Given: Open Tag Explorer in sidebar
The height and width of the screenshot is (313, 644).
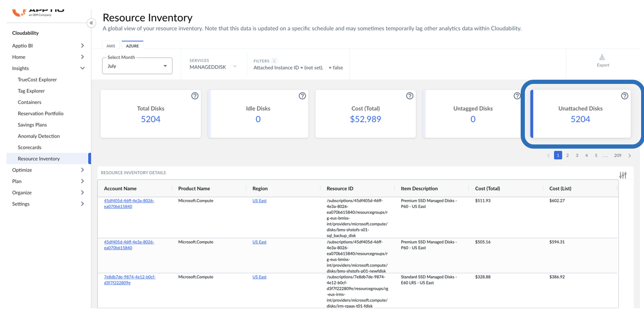Looking at the screenshot, I should pos(31,91).
